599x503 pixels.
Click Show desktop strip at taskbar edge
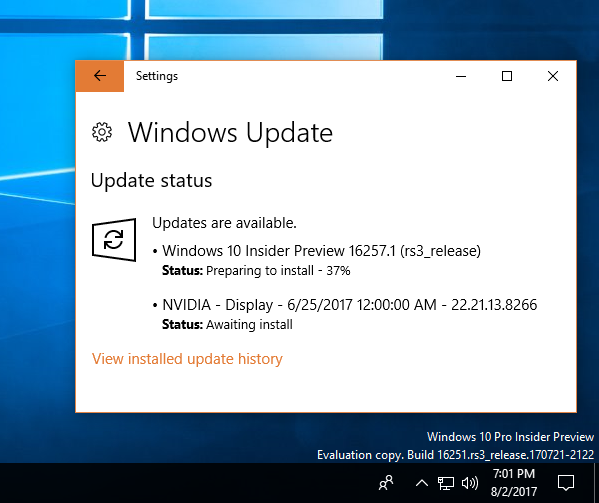(x=596, y=483)
